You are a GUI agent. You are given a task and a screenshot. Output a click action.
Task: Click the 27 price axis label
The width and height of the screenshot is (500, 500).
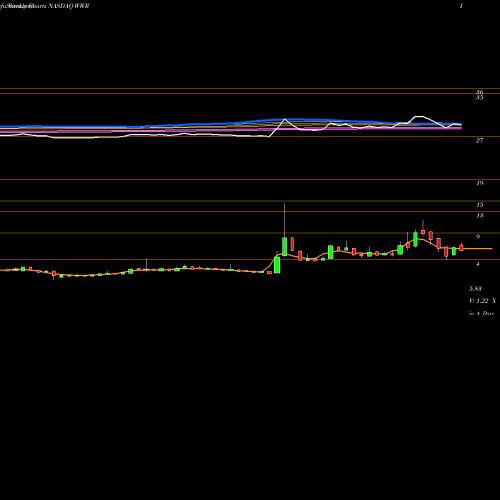point(479,141)
